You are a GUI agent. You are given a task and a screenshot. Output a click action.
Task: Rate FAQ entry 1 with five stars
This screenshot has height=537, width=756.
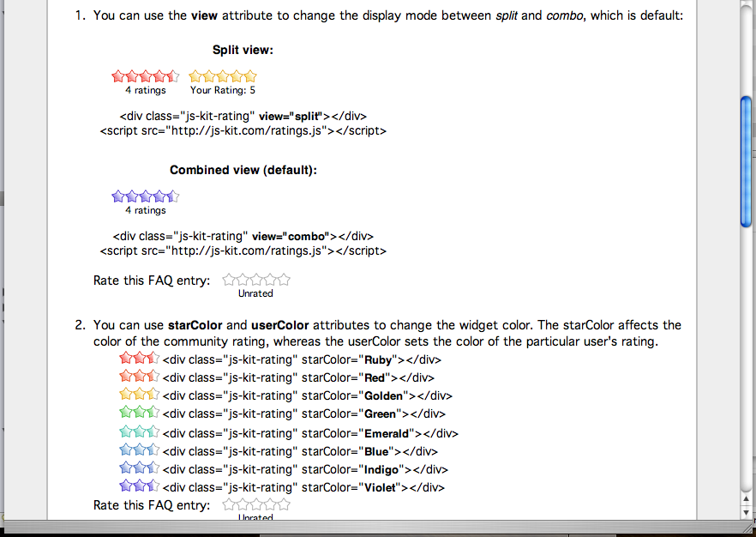pyautogui.click(x=284, y=280)
